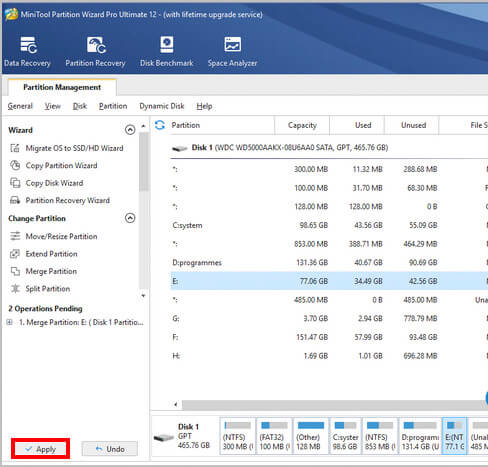Open the Help menu
This screenshot has width=488, height=467.
pos(204,106)
